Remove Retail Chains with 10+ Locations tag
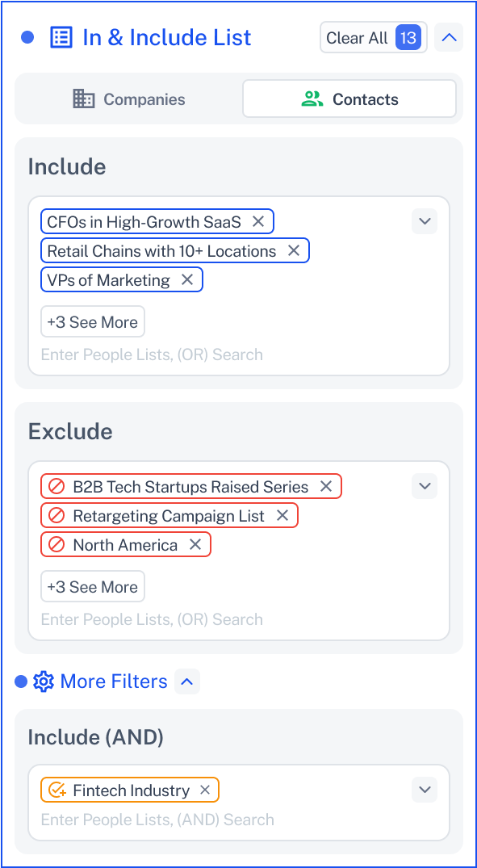This screenshot has height=868, width=477. click(x=293, y=251)
